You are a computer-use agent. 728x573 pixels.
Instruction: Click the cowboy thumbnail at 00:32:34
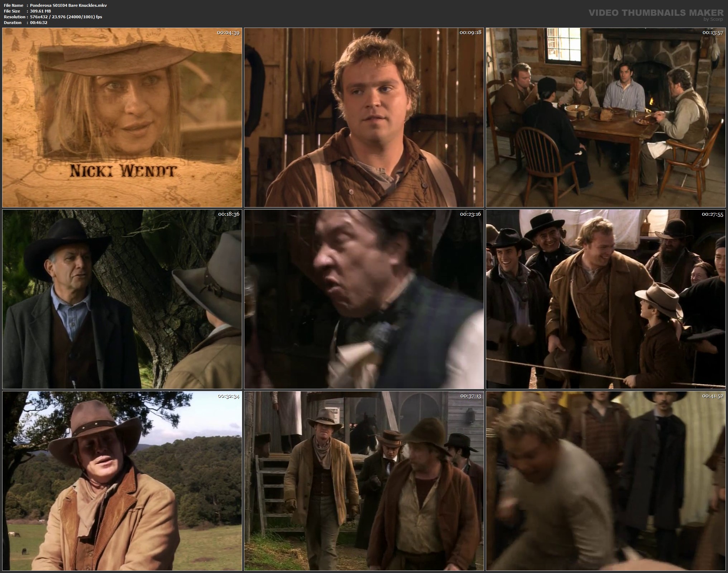(122, 481)
